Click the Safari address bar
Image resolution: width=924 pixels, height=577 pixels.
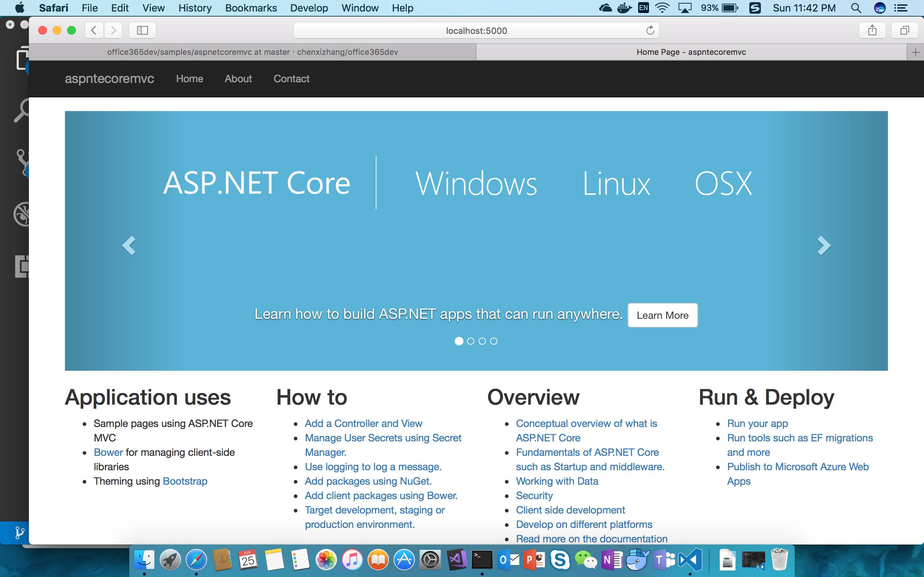[x=476, y=30]
